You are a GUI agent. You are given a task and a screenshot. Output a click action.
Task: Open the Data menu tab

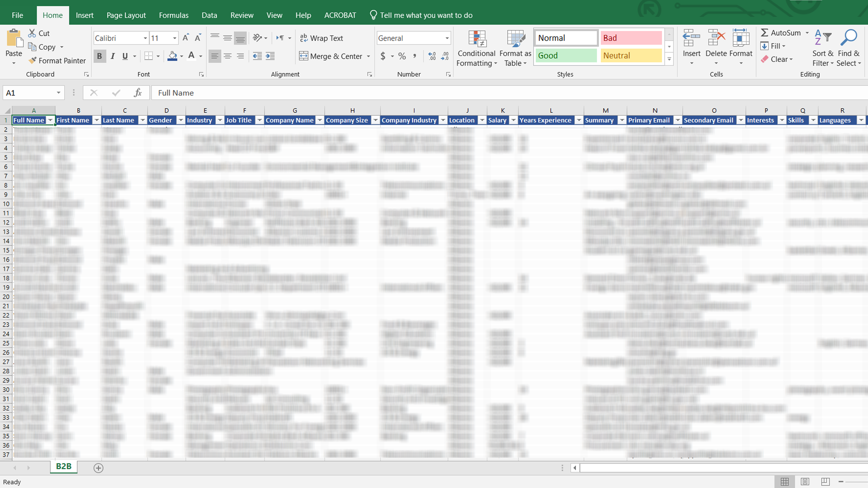[209, 15]
